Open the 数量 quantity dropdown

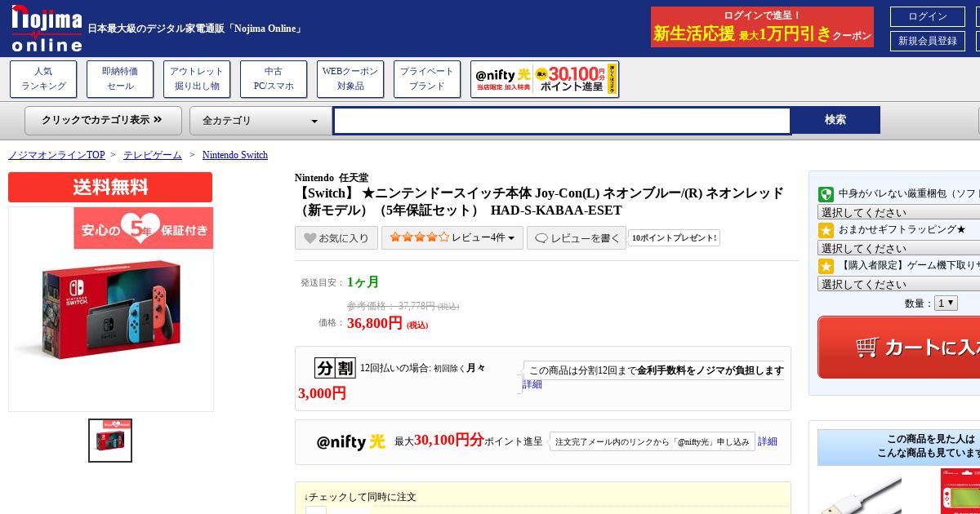(946, 303)
